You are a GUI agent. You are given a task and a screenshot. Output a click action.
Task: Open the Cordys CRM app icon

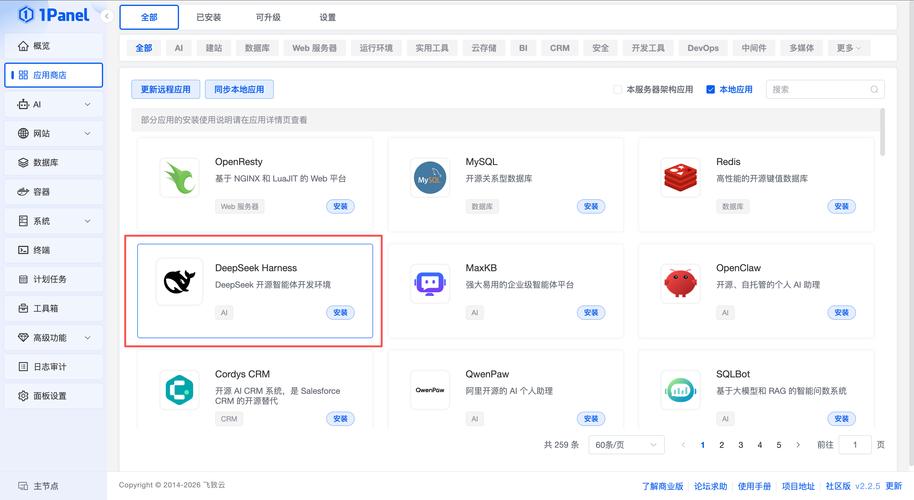(180, 390)
